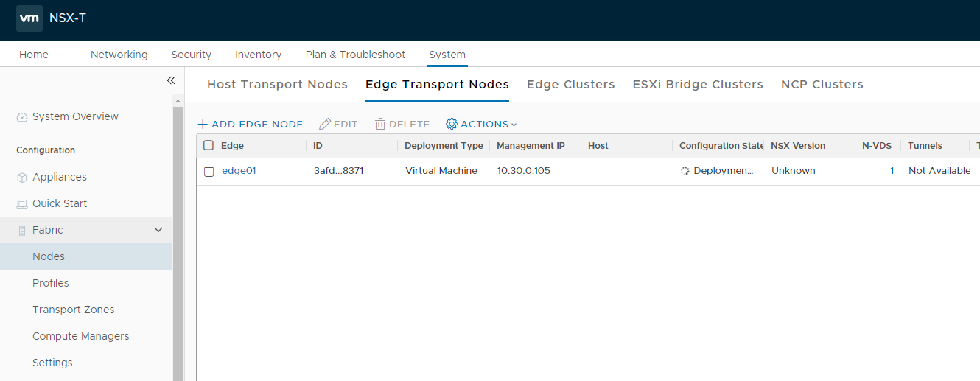Sort by the ID column header
The image size is (980, 381).
tap(318, 146)
